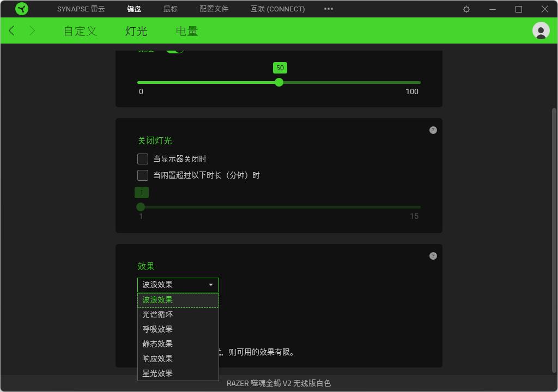Click the brightness slider handle at 50
The width and height of the screenshot is (558, 392).
(x=279, y=82)
